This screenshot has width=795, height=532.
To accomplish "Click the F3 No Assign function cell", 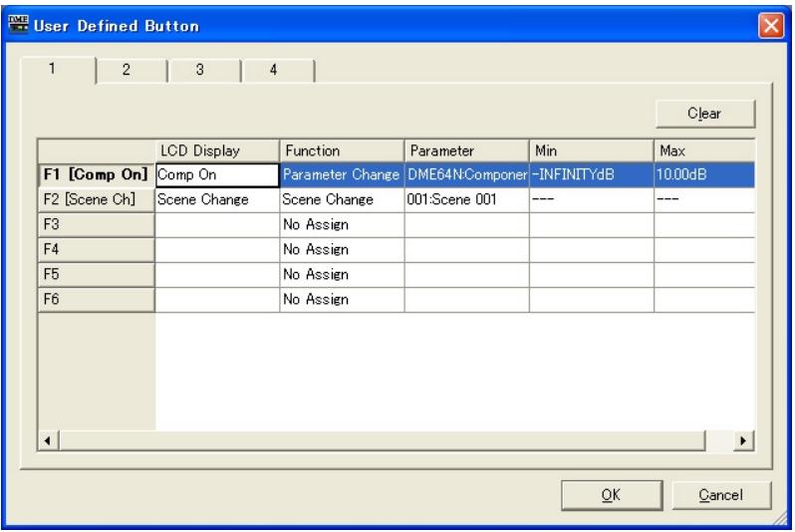I will (x=343, y=225).
